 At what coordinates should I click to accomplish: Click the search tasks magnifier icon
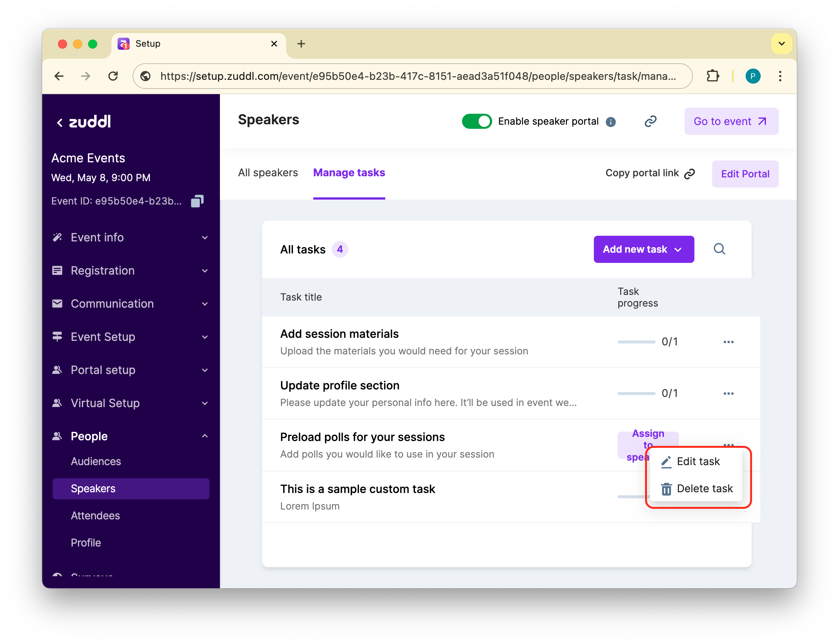(x=719, y=249)
